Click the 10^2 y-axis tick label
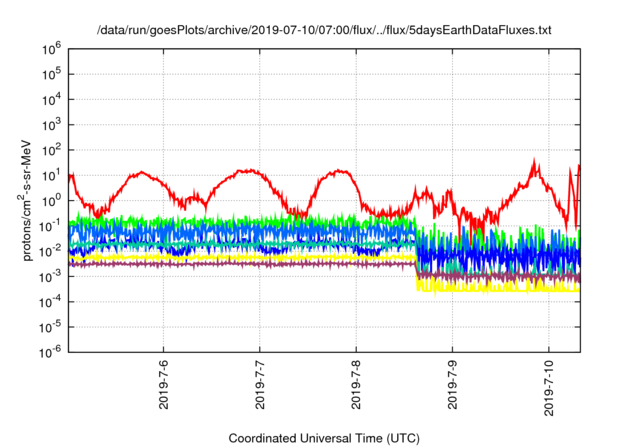Image resolution: width=640 pixels, height=448 pixels. point(51,151)
